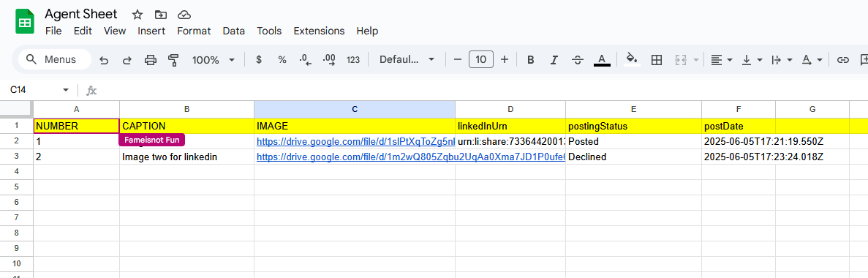Select row 3 header

click(x=17, y=157)
